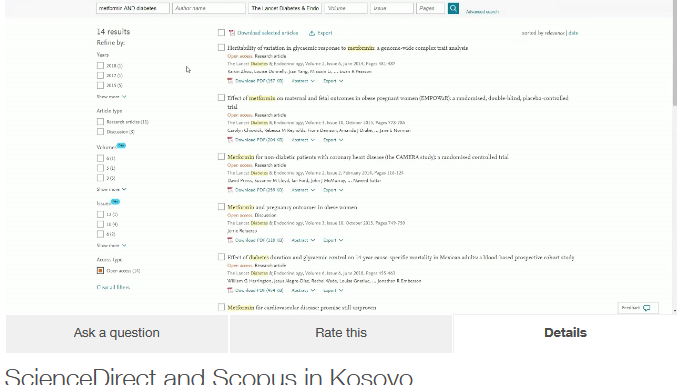Click the Feedback button
684x385 pixels.
click(638, 308)
